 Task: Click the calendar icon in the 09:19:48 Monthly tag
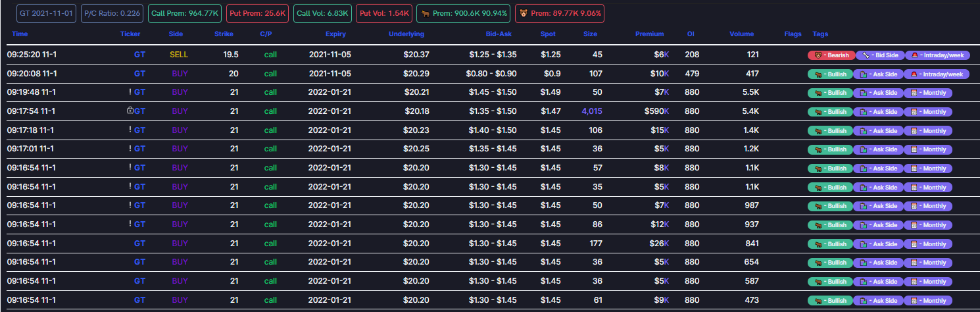coord(912,93)
